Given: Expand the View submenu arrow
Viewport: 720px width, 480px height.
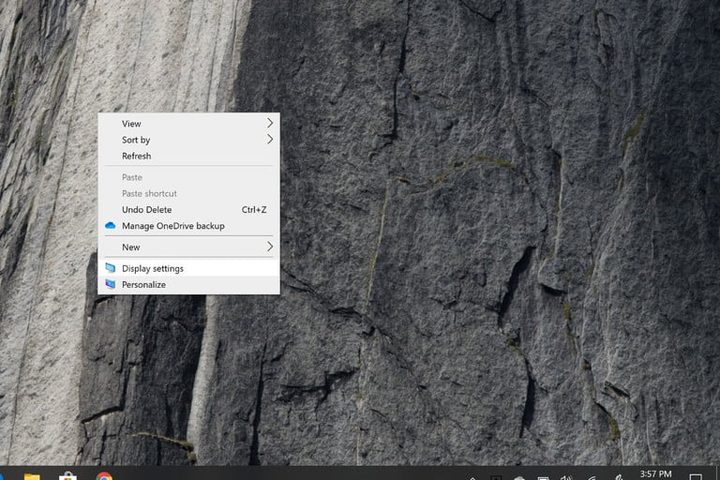Looking at the screenshot, I should pos(270,123).
